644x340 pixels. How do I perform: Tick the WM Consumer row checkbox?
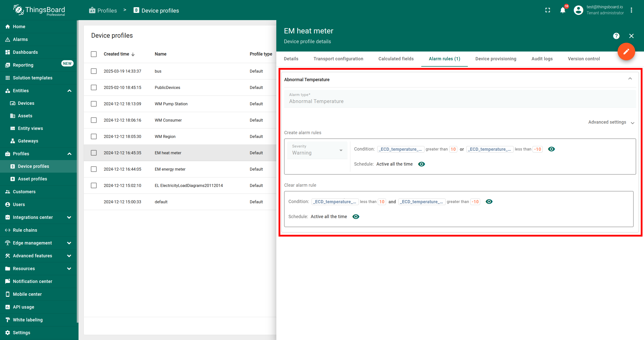pyautogui.click(x=94, y=120)
